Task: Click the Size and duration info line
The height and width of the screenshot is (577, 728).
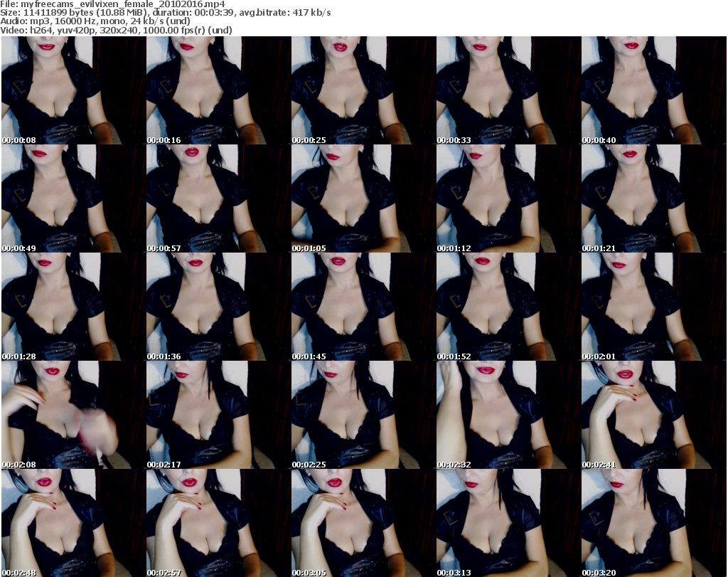Action: pos(166,13)
